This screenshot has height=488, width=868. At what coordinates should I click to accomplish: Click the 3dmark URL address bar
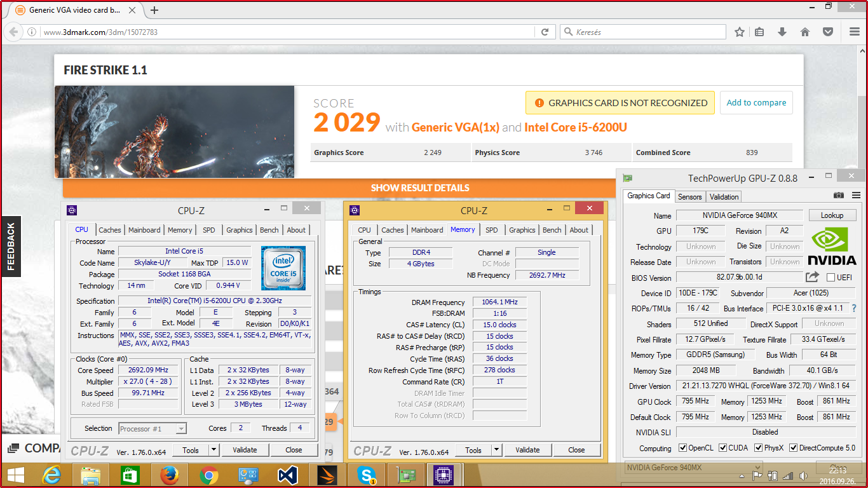(289, 32)
